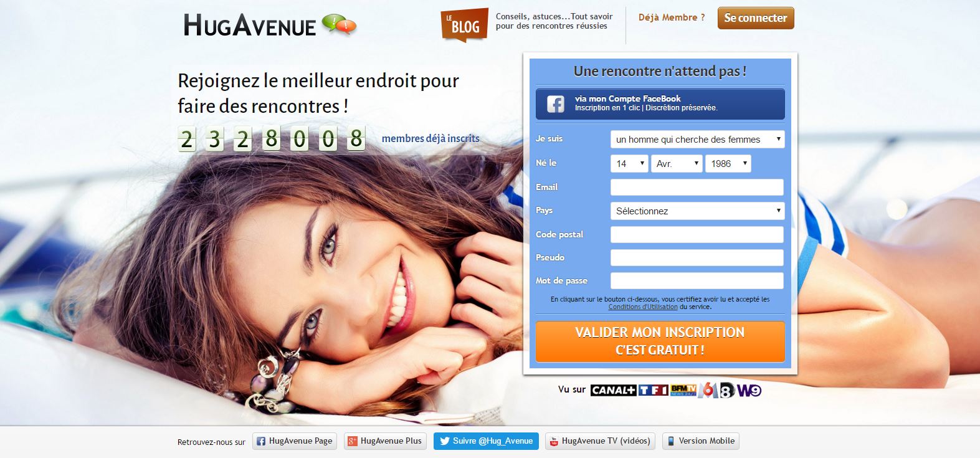Focus the Mot de passe field
This screenshot has width=980, height=458.
[697, 280]
